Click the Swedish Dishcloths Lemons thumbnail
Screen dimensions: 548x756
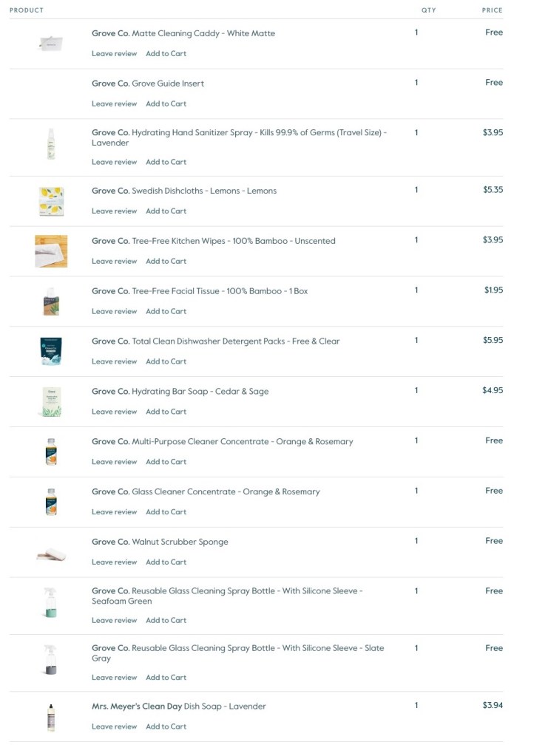click(51, 201)
